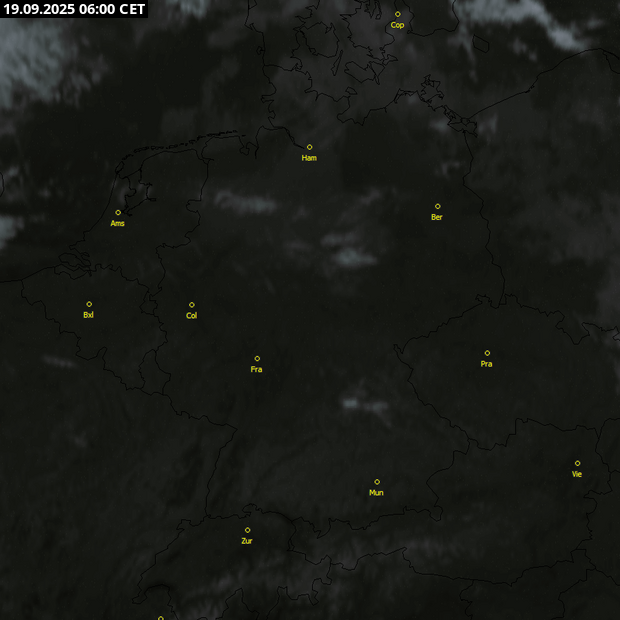Click the Berlin (Ber) diamond marker

(438, 206)
